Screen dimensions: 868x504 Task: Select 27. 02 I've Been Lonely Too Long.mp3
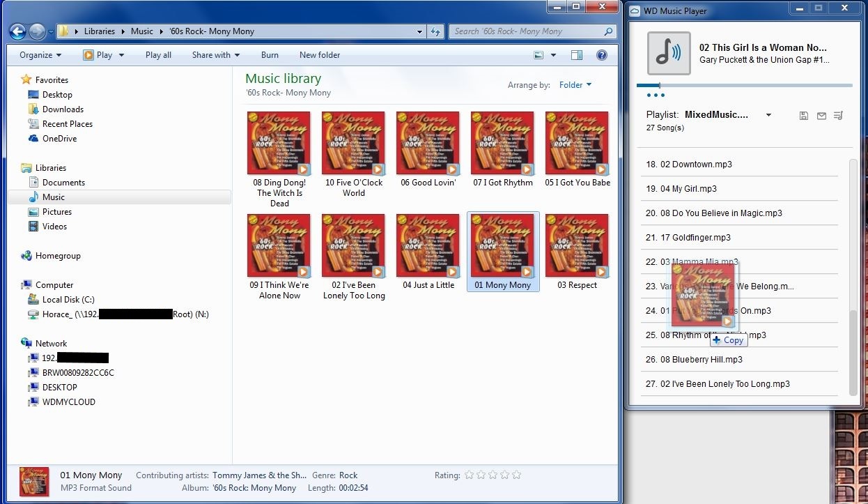click(x=740, y=384)
